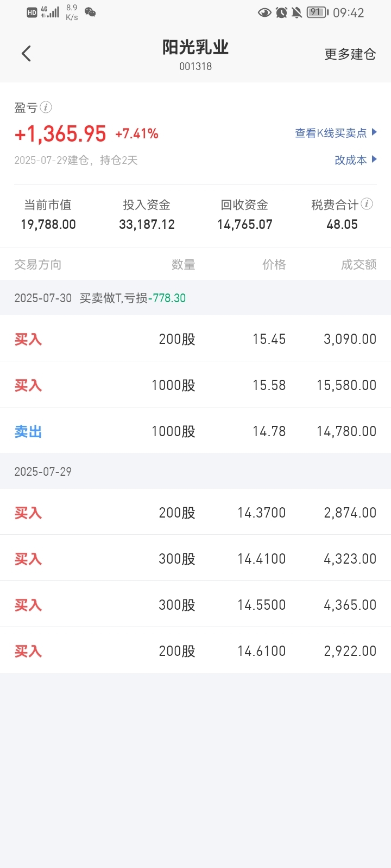This screenshot has height=868, width=391.
Task: Select the 15.58 买入 trade row
Action: point(195,385)
